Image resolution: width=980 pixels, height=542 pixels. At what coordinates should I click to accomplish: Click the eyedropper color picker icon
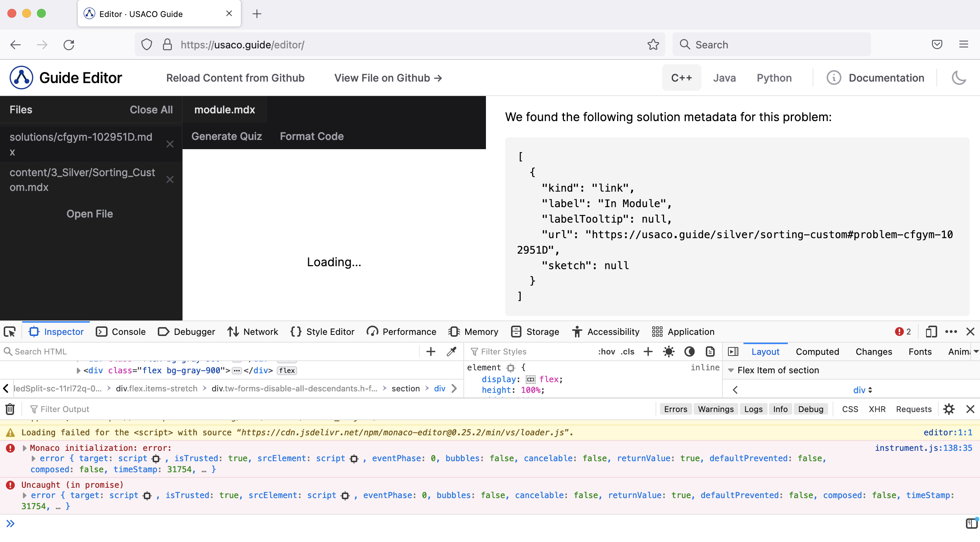tap(451, 351)
